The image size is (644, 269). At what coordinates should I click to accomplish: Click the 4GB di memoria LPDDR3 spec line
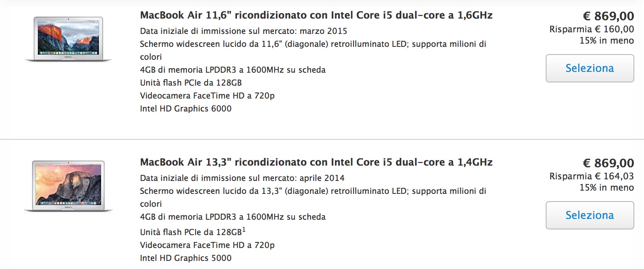coord(233,69)
